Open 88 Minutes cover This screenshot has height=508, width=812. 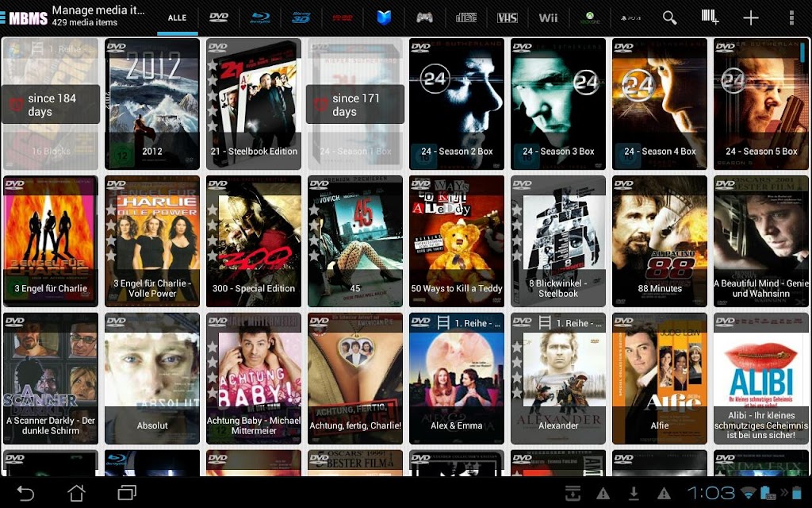click(660, 241)
